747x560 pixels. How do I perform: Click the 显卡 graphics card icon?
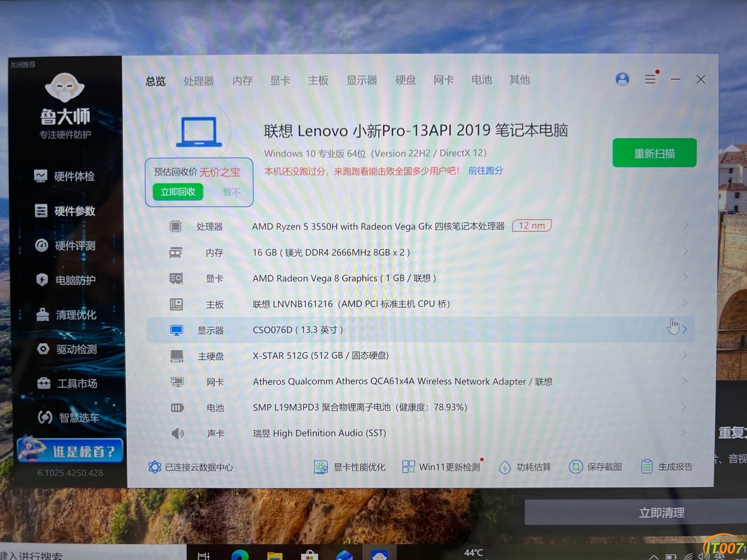click(x=176, y=278)
